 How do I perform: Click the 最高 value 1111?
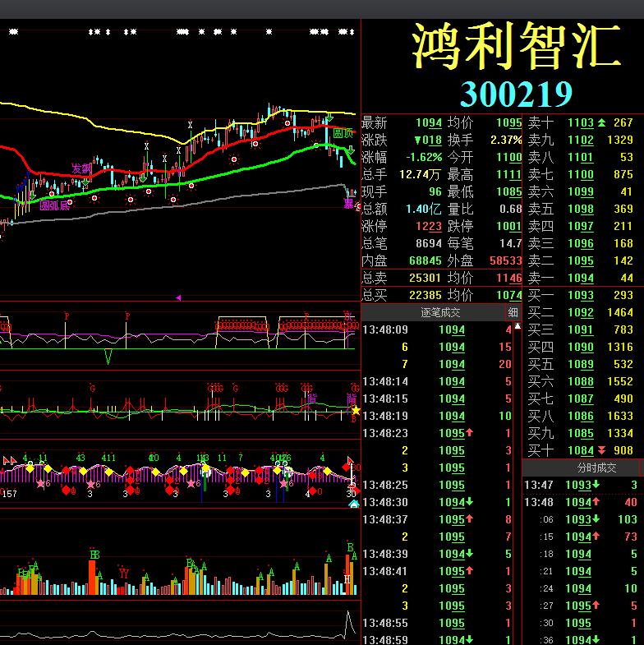pyautogui.click(x=508, y=174)
